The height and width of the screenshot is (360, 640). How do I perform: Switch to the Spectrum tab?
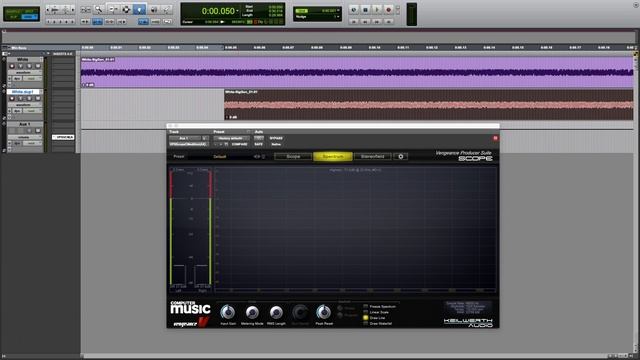(x=333, y=156)
